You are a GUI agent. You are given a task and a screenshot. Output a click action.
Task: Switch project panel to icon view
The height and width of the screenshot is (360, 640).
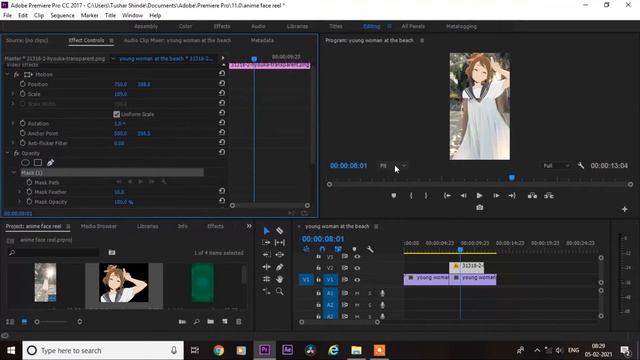pyautogui.click(x=24, y=322)
